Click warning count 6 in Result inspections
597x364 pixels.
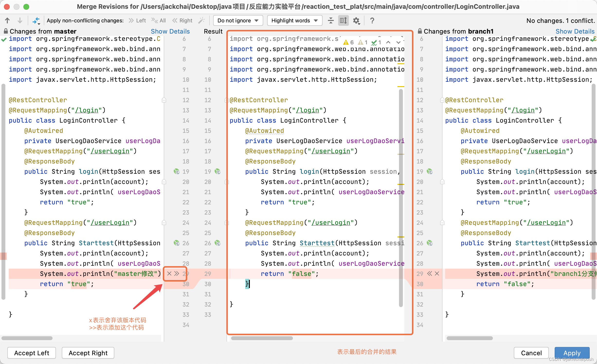348,42
